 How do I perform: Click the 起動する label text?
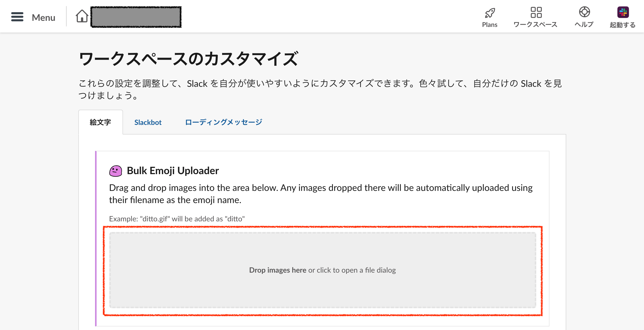tap(623, 25)
